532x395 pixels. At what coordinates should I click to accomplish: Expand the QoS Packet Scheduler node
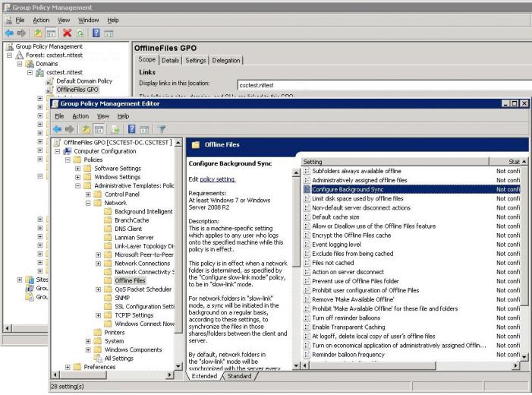point(98,289)
